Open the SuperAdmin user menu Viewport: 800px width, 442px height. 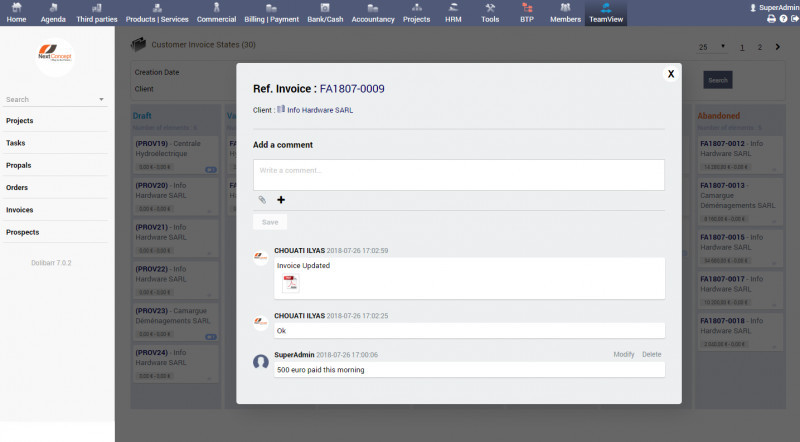pyautogui.click(x=774, y=7)
